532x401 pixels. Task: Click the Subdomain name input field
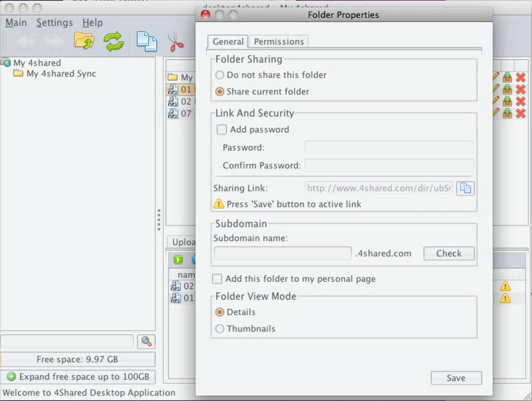283,253
